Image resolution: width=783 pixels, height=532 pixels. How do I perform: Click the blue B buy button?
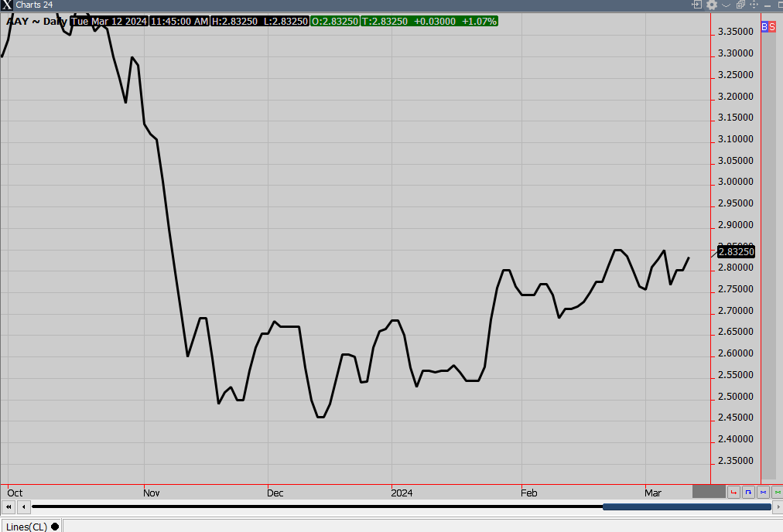[x=764, y=27]
